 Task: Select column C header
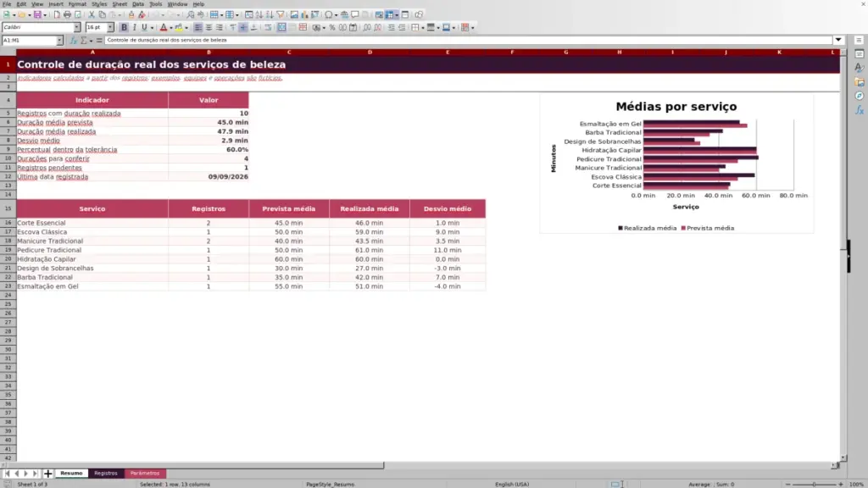[x=289, y=52]
